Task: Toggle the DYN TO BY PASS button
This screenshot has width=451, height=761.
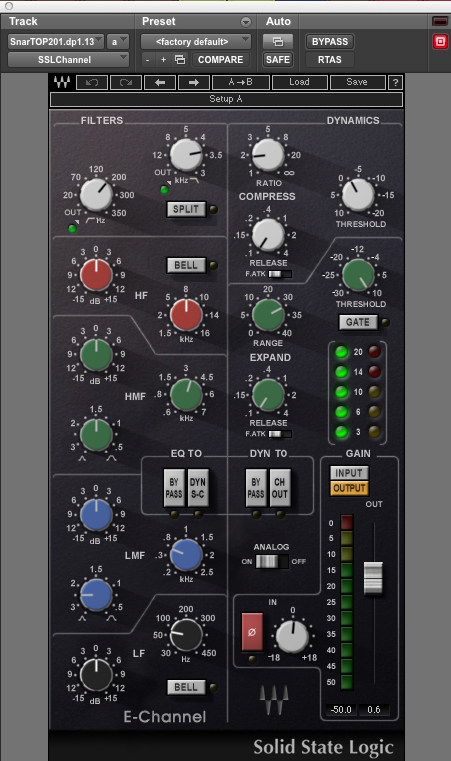Action: [x=256, y=488]
